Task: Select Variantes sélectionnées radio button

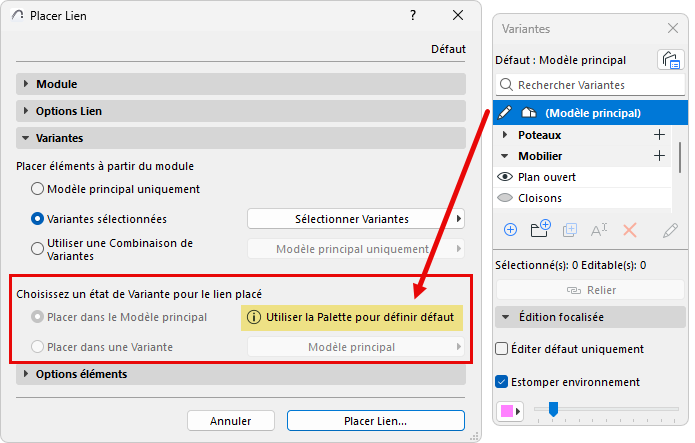Action: (x=37, y=219)
